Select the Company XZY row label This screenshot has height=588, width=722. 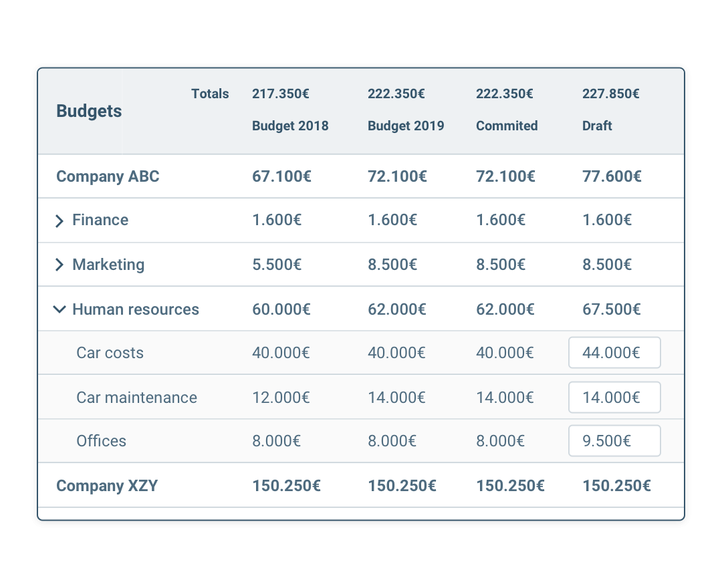pyautogui.click(x=107, y=485)
